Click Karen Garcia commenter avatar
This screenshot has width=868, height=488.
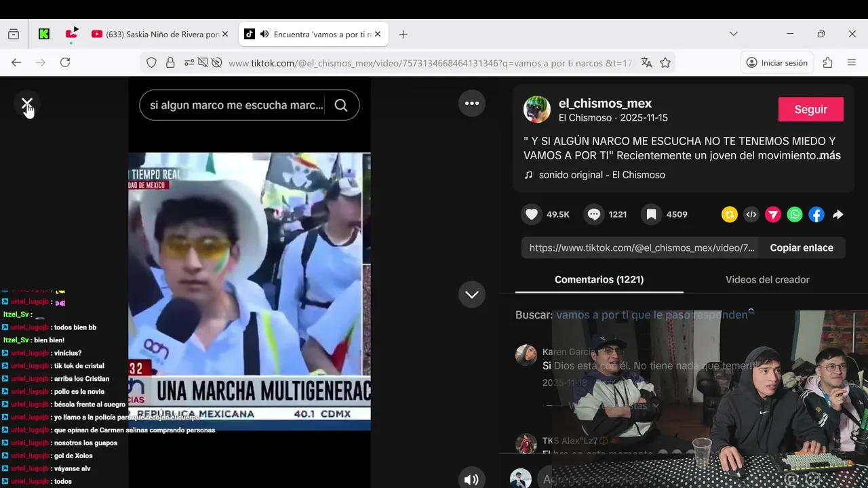pos(526,355)
